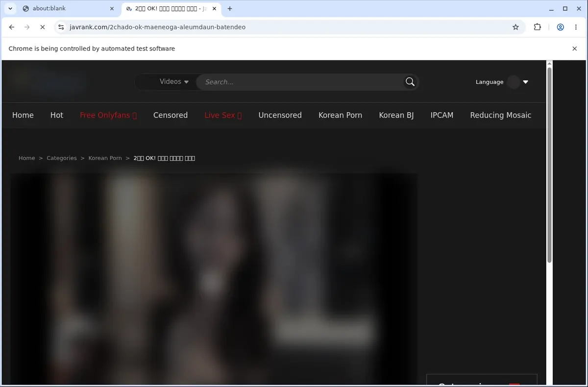The image size is (588, 387).
Task: Open the tab search chevron in Chrome
Action: [10, 8]
